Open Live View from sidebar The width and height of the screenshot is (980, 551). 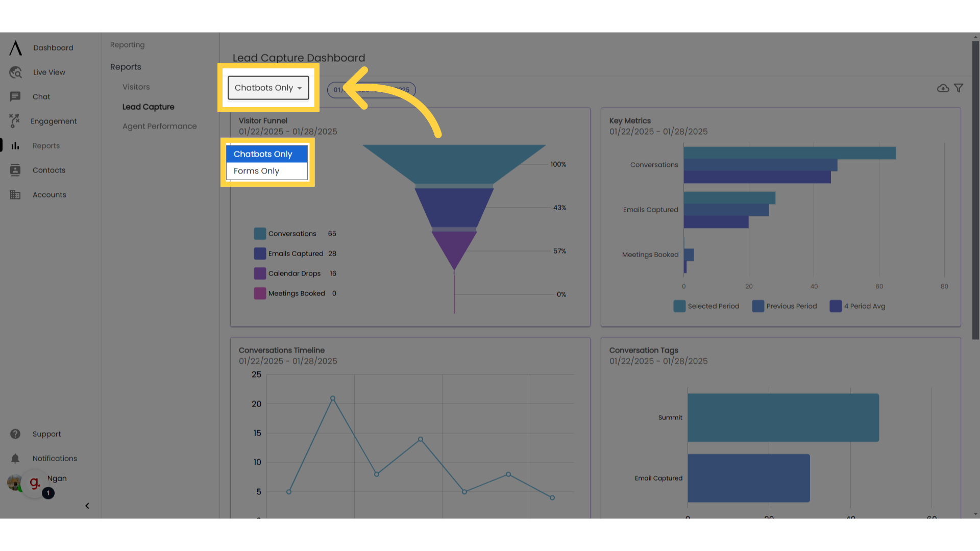tap(49, 72)
